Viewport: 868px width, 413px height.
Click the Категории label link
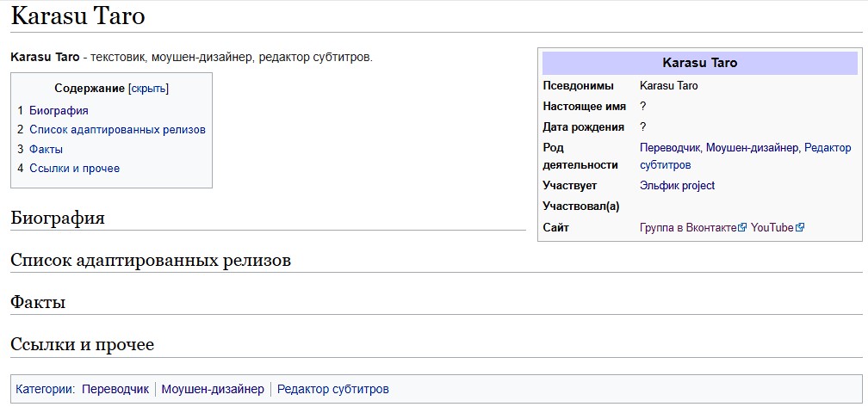[x=44, y=389]
